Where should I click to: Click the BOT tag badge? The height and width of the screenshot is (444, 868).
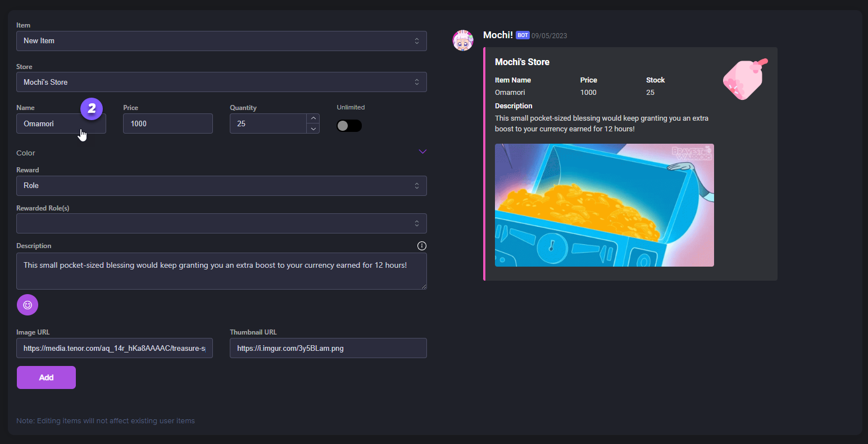click(522, 35)
